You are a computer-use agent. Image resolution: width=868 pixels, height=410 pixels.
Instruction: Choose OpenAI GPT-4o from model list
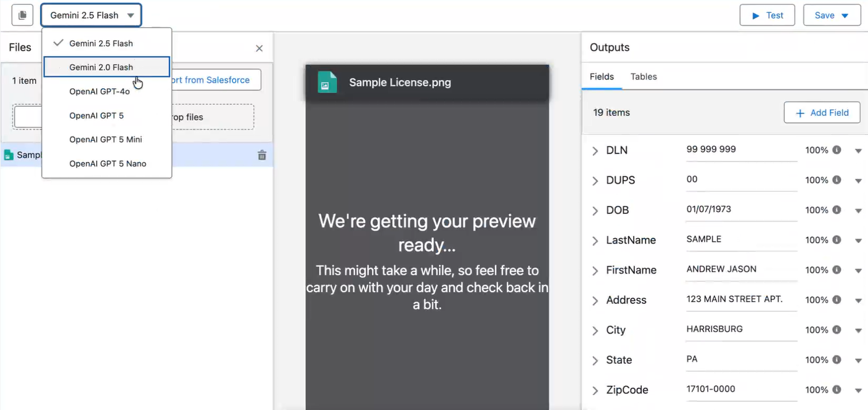(99, 91)
